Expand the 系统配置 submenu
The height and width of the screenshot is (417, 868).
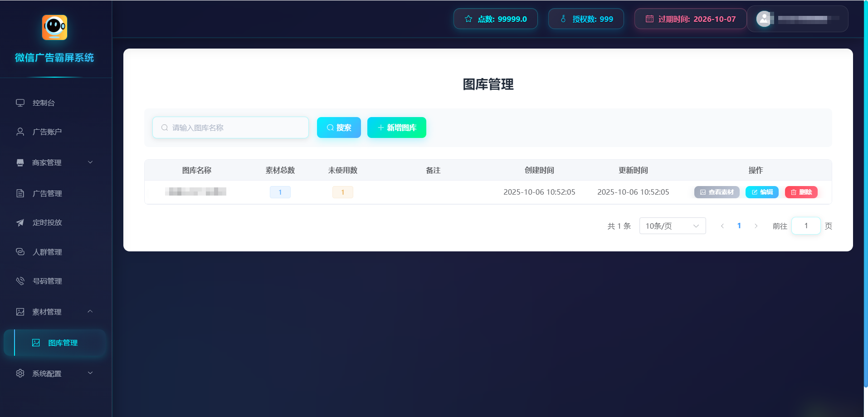tap(54, 373)
